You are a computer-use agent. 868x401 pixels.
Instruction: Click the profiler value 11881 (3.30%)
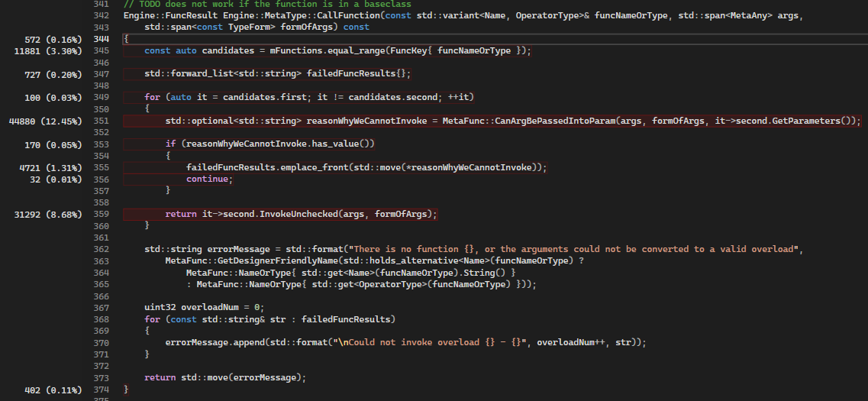click(49, 50)
